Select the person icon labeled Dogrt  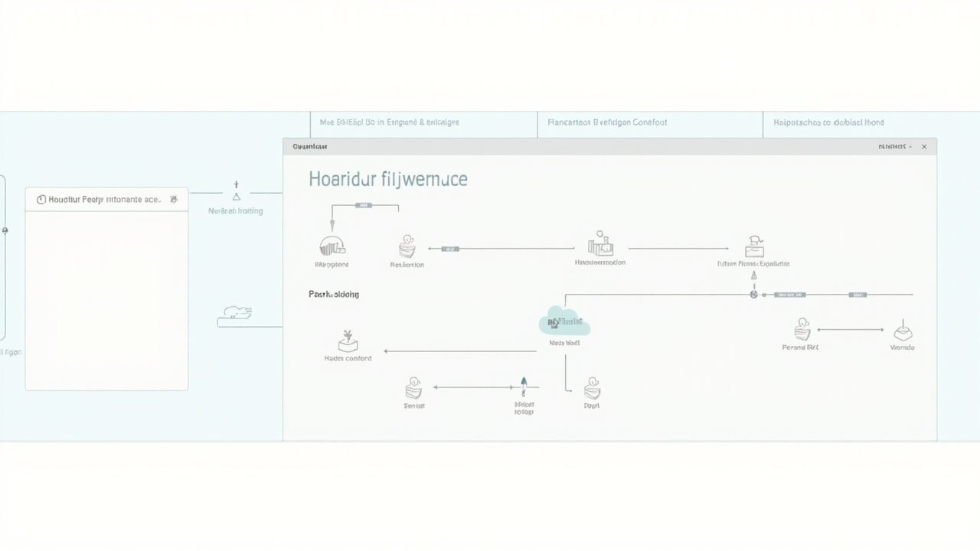point(592,388)
